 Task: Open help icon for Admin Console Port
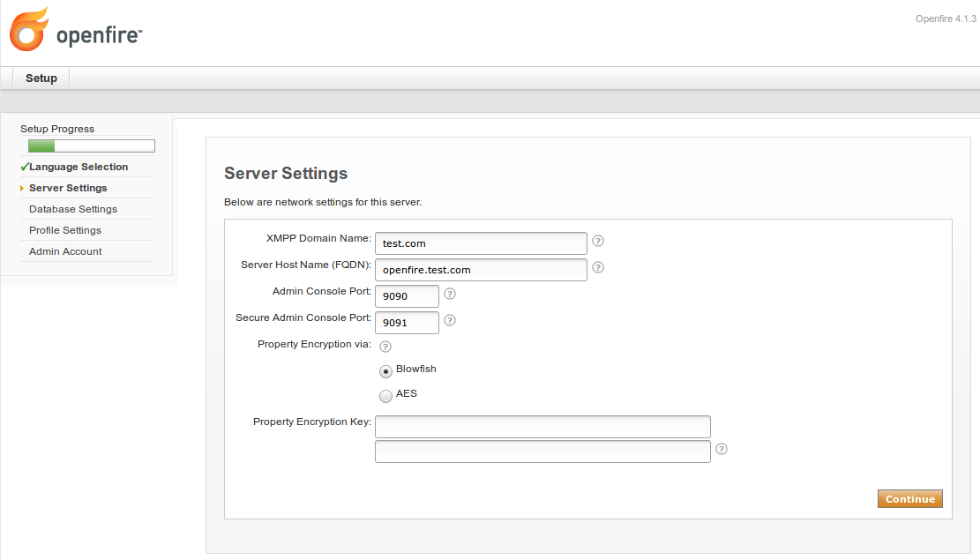point(449,294)
